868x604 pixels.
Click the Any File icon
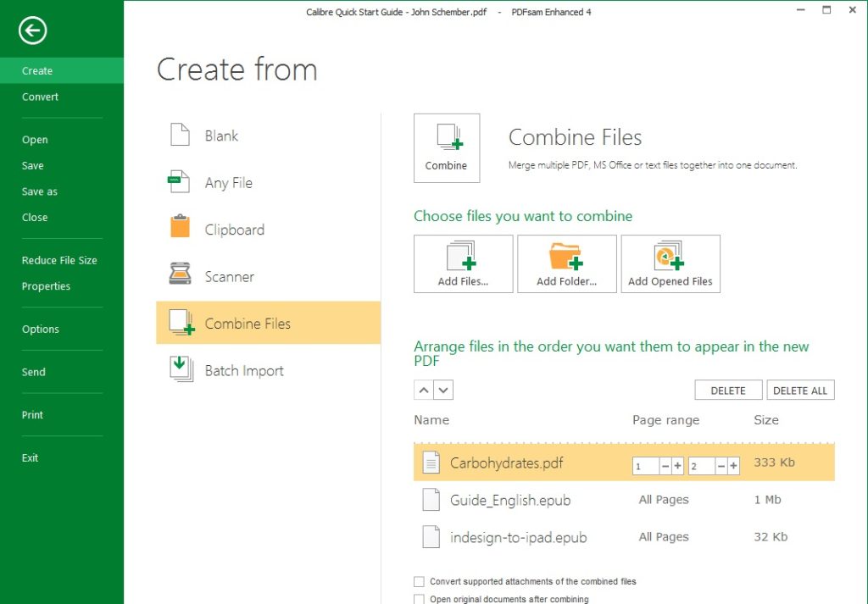pyautogui.click(x=179, y=182)
